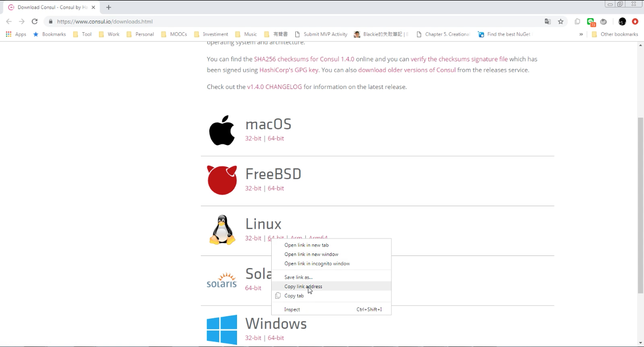Open the translate page icon
The height and width of the screenshot is (347, 644).
click(x=547, y=22)
